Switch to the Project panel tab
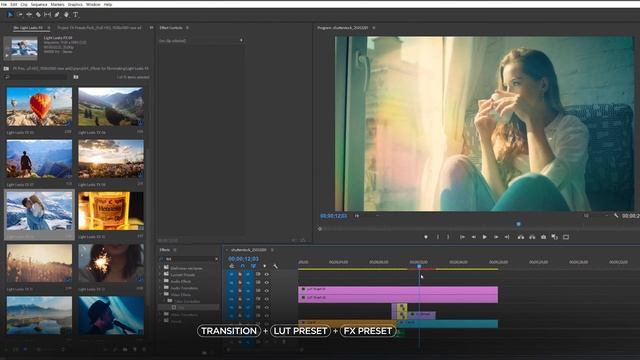Image resolution: width=640 pixels, height=360 pixels. coord(99,28)
